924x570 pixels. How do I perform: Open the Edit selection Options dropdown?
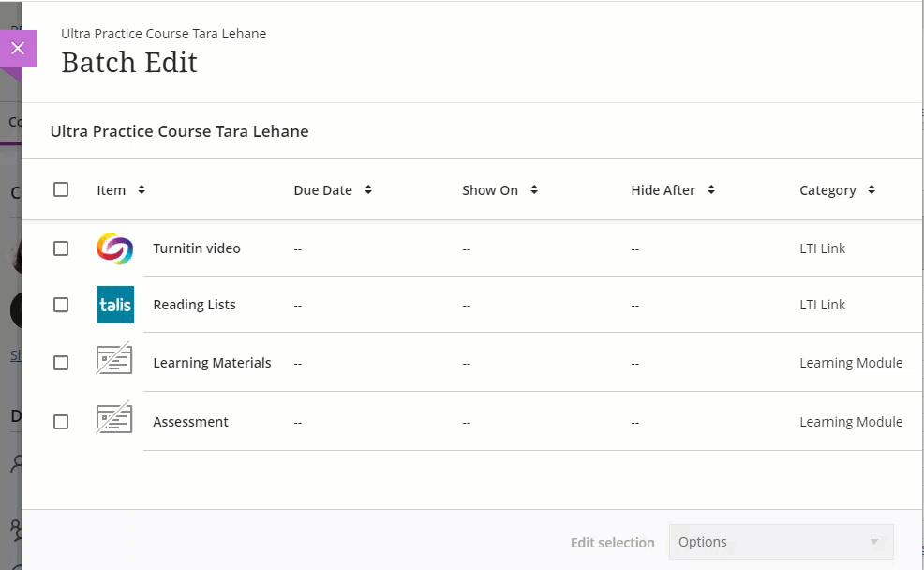coord(780,542)
